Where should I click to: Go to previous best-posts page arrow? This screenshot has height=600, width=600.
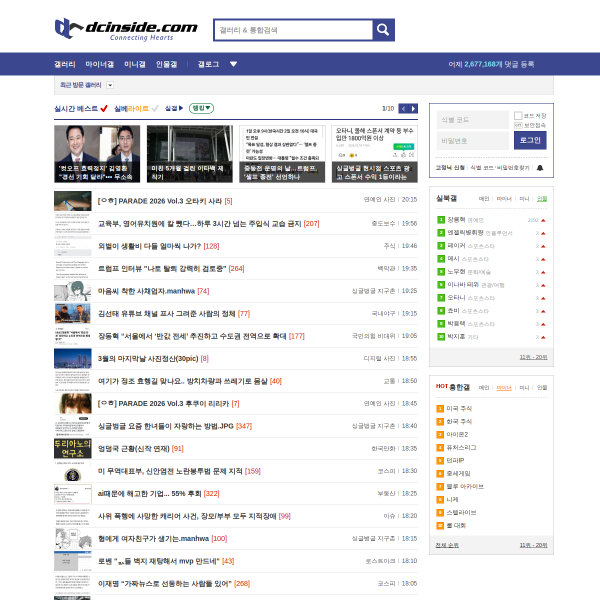click(x=405, y=108)
